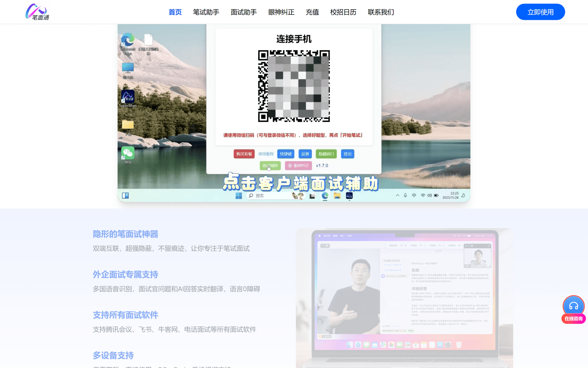Toggle the pink 眼神纠正 button in demo
Screen dimensions: 588x368
point(298,166)
